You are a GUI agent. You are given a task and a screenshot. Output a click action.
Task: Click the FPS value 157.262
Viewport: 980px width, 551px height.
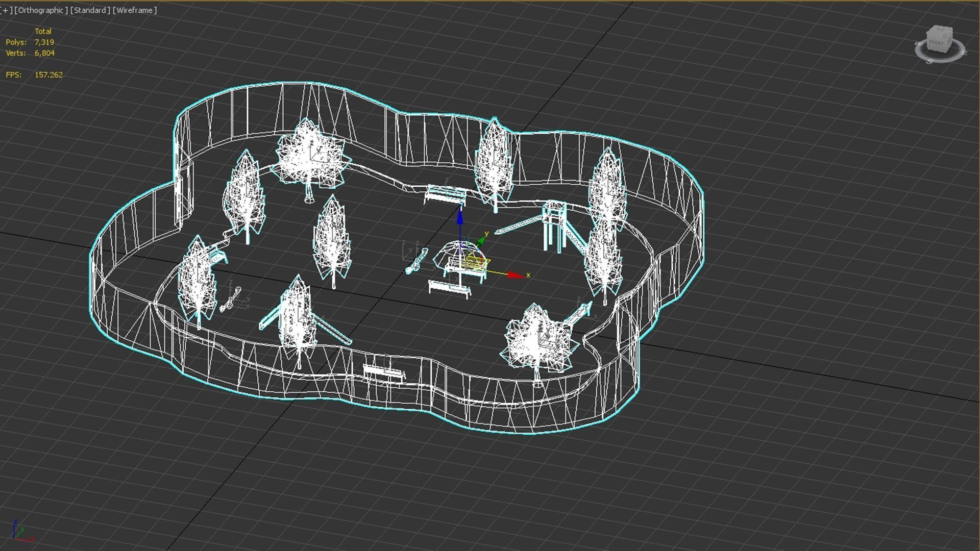coord(48,74)
